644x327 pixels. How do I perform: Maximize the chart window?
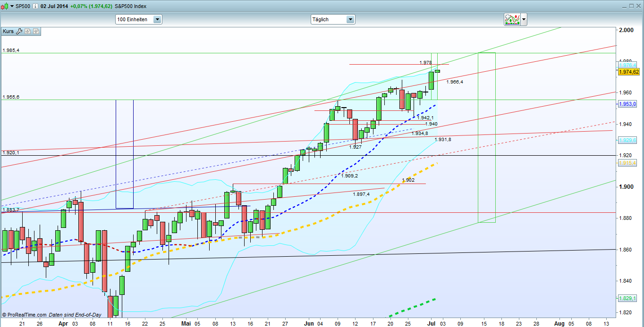(x=631, y=6)
